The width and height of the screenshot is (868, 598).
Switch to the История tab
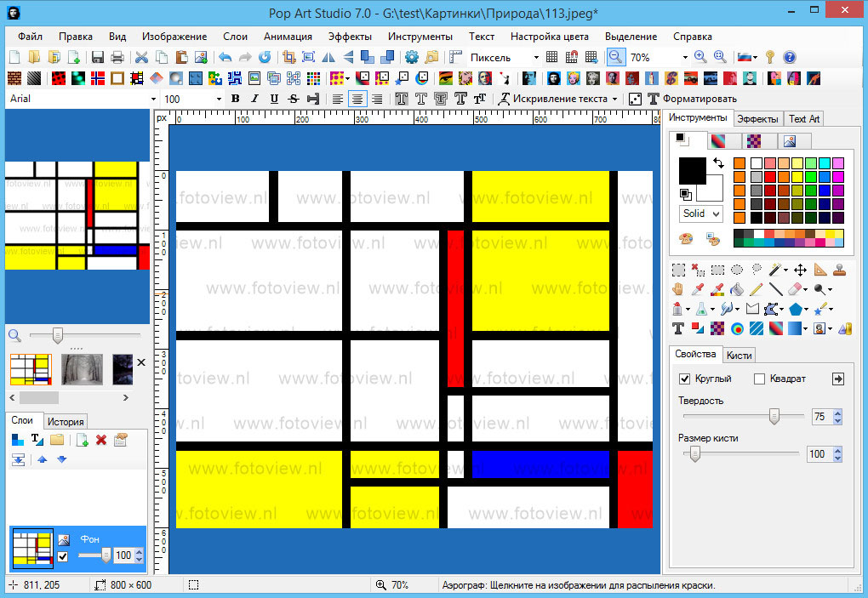pyautogui.click(x=66, y=422)
